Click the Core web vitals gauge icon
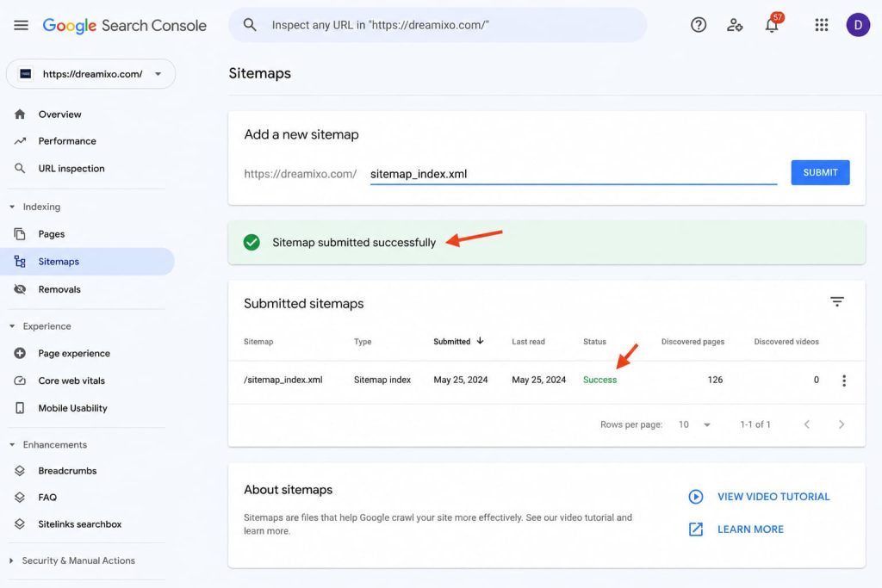882x588 pixels. tap(20, 381)
